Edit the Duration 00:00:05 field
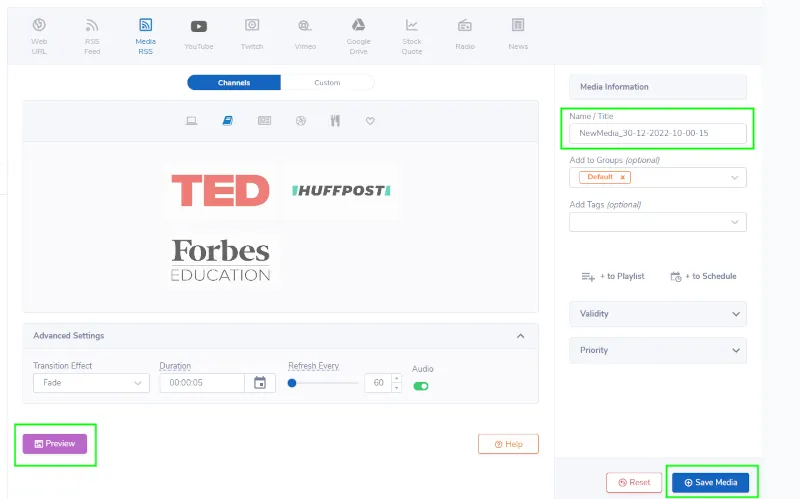 coord(202,383)
